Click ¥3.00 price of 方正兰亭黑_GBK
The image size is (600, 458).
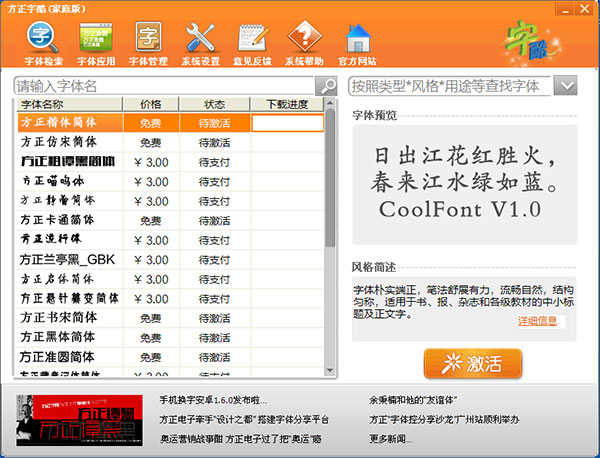[151, 260]
